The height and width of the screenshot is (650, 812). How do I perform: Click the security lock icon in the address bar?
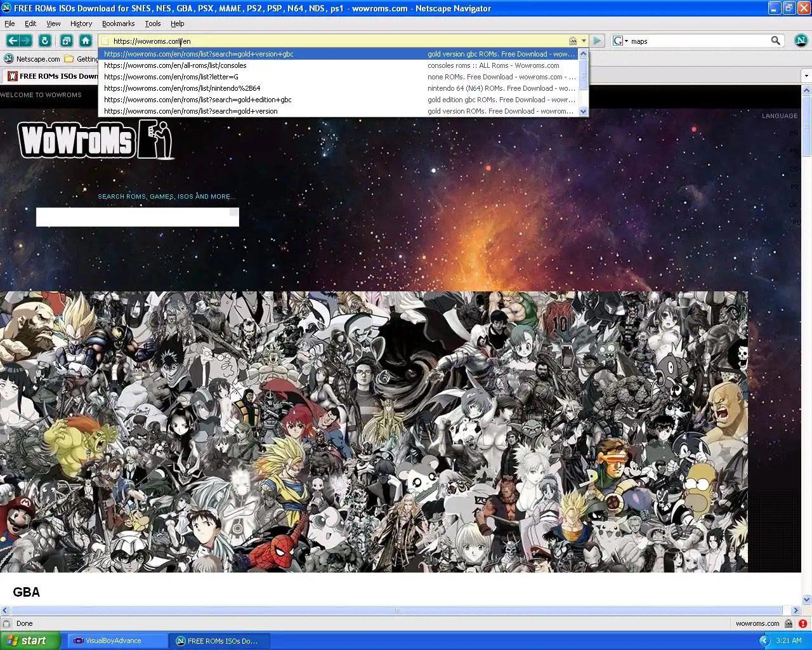click(573, 41)
